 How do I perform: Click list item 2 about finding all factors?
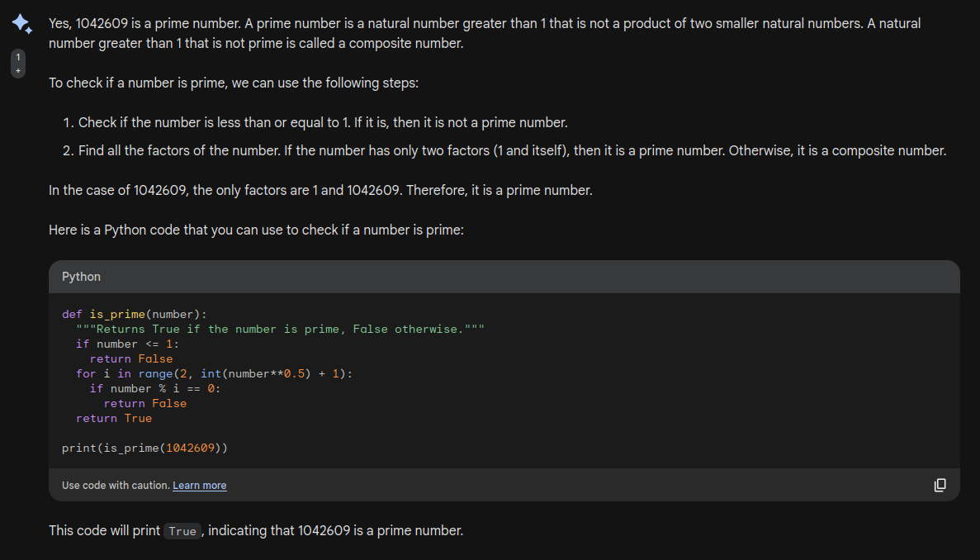click(513, 150)
